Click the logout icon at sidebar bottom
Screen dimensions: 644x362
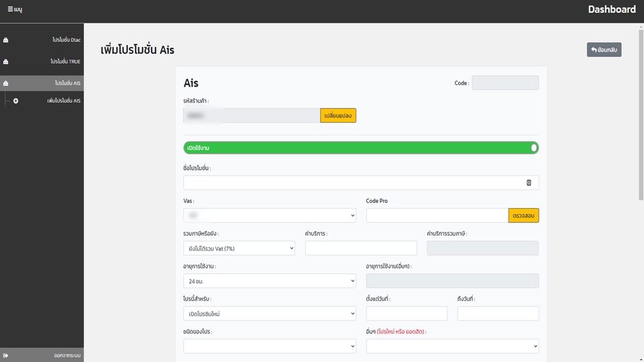(6, 355)
